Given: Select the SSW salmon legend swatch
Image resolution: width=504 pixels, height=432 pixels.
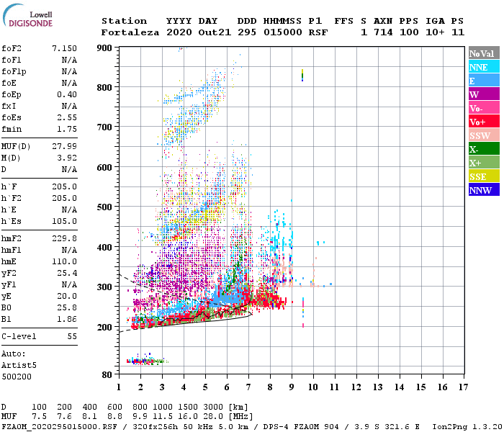Looking at the screenshot, I should click(x=484, y=135).
